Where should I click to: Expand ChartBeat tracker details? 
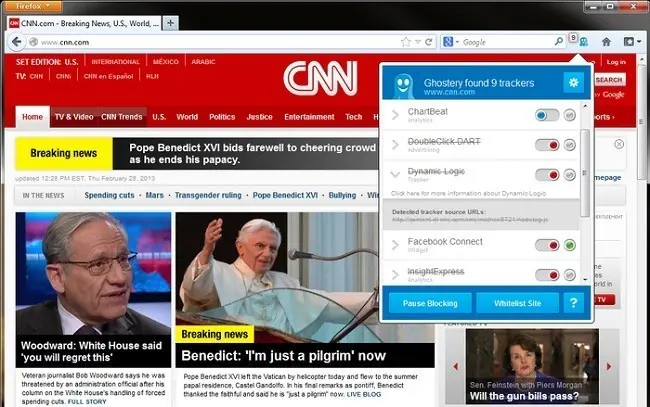tap(395, 115)
